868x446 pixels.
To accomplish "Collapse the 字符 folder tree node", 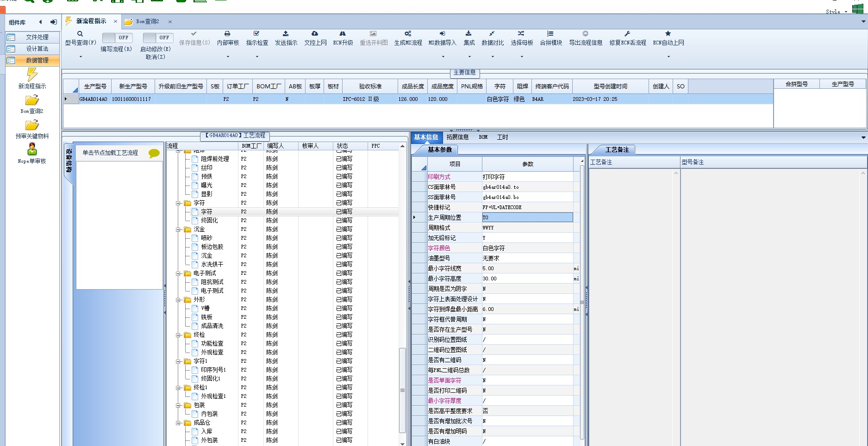I will (x=178, y=203).
